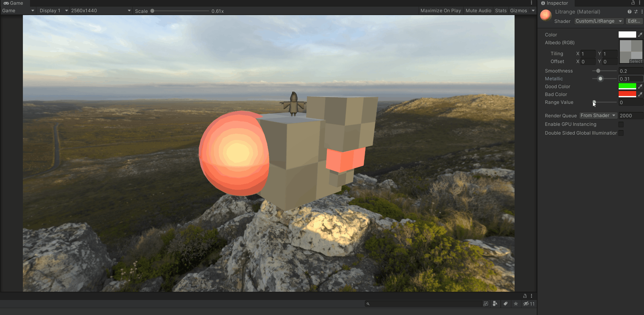Toggle Enable GPU Instancing checkbox
The image size is (644, 315).
pyautogui.click(x=621, y=125)
